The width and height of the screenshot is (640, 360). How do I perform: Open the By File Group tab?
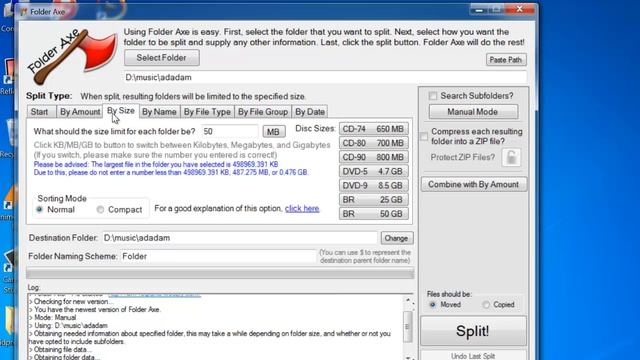click(x=263, y=111)
